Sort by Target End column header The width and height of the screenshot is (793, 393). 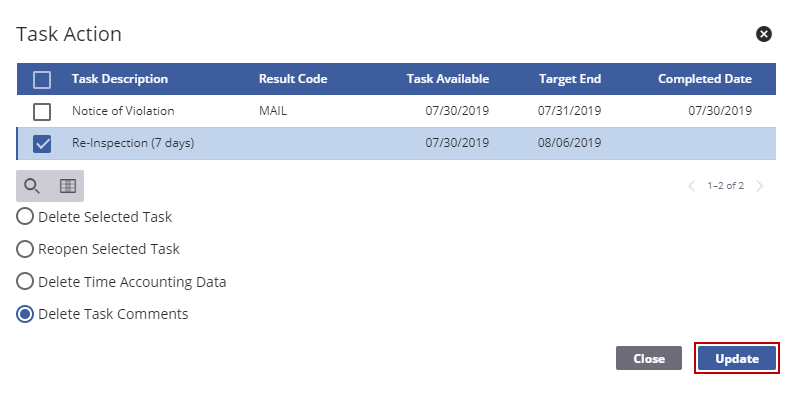(x=570, y=79)
